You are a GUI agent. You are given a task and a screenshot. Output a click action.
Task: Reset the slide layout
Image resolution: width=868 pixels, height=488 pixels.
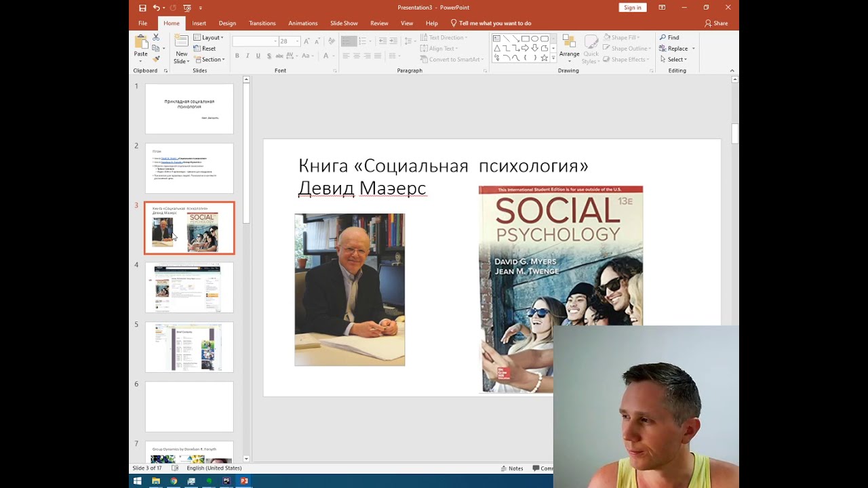point(205,48)
